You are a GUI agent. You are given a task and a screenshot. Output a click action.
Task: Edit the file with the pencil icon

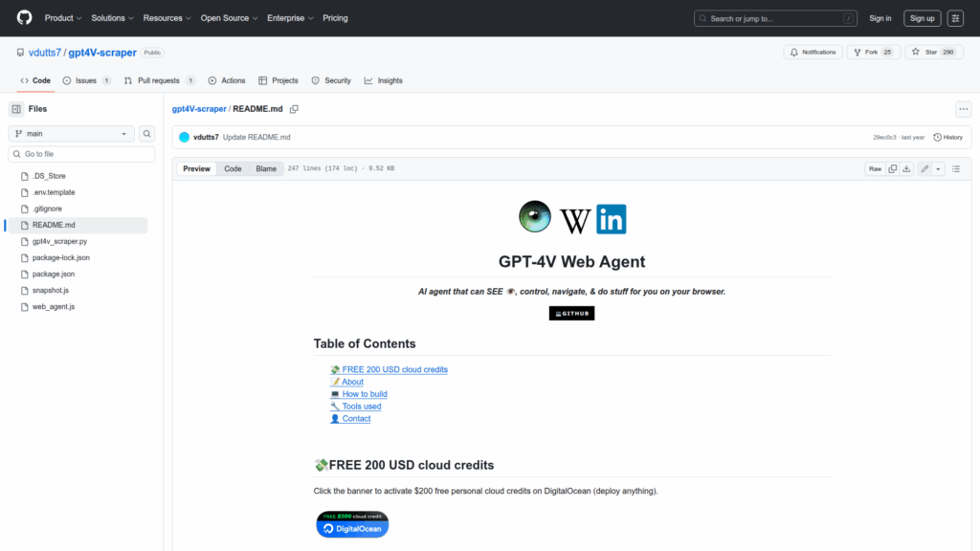924,168
